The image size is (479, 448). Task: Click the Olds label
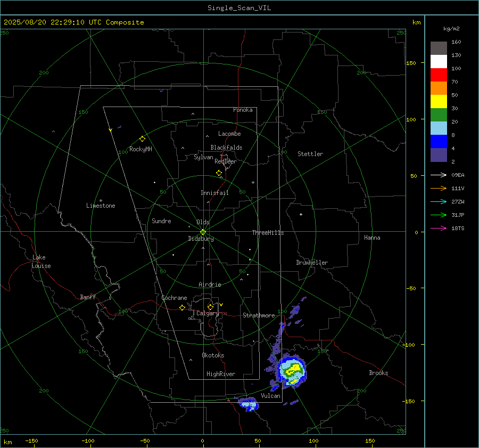(203, 222)
